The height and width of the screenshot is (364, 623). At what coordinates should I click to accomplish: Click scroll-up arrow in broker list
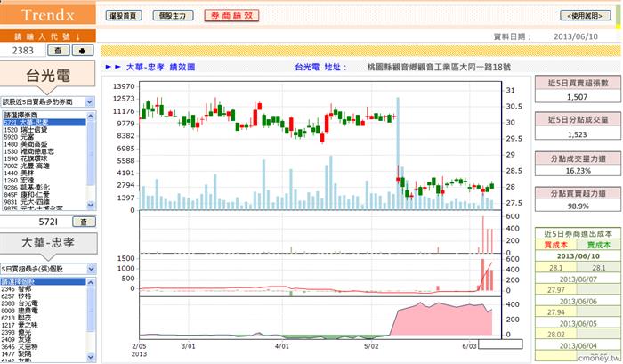pyautogui.click(x=91, y=116)
